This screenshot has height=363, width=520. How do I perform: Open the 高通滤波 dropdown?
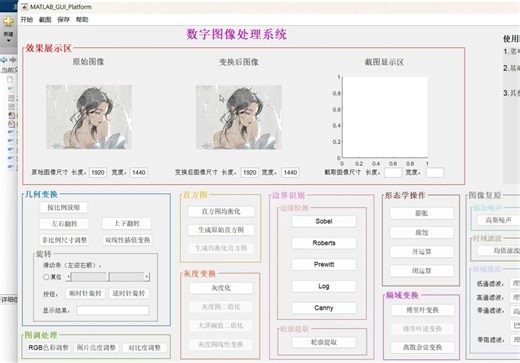click(515, 297)
